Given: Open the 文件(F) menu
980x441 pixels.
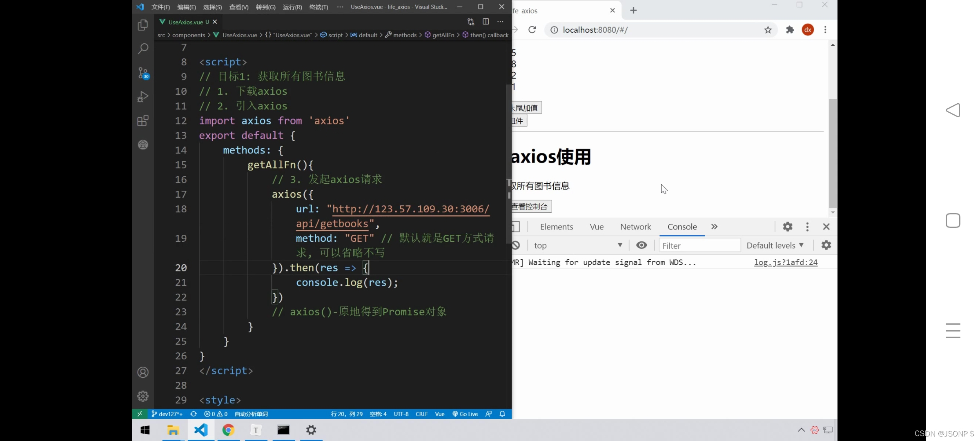Looking at the screenshot, I should pos(160,7).
